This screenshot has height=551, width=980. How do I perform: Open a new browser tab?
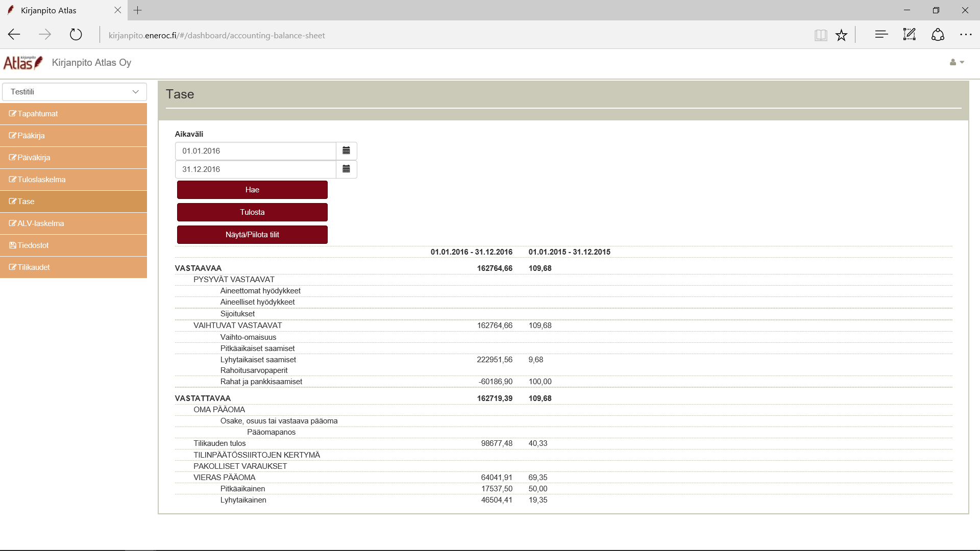tap(138, 10)
